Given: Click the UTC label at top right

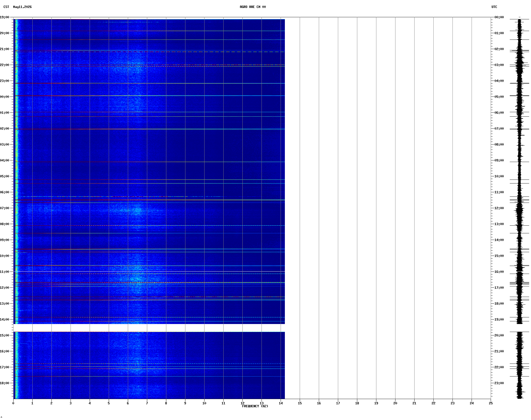Looking at the screenshot, I should pyautogui.click(x=494, y=7).
